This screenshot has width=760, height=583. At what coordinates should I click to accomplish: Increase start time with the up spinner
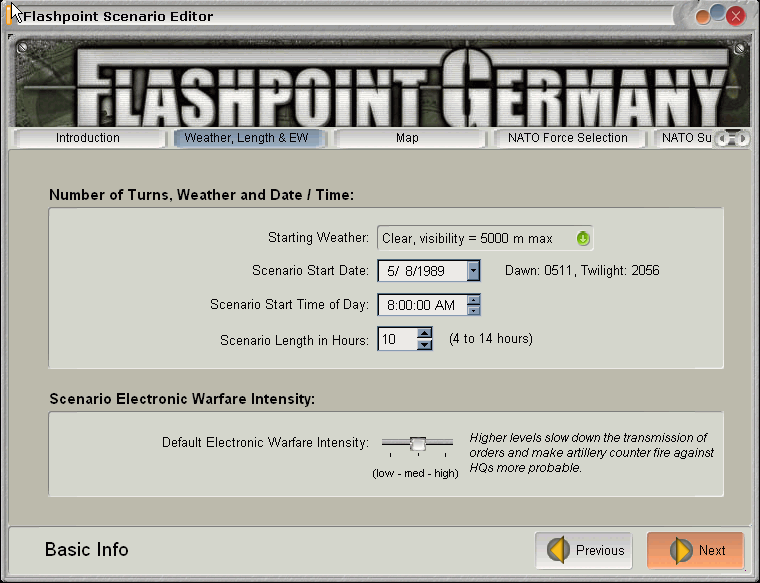click(474, 299)
